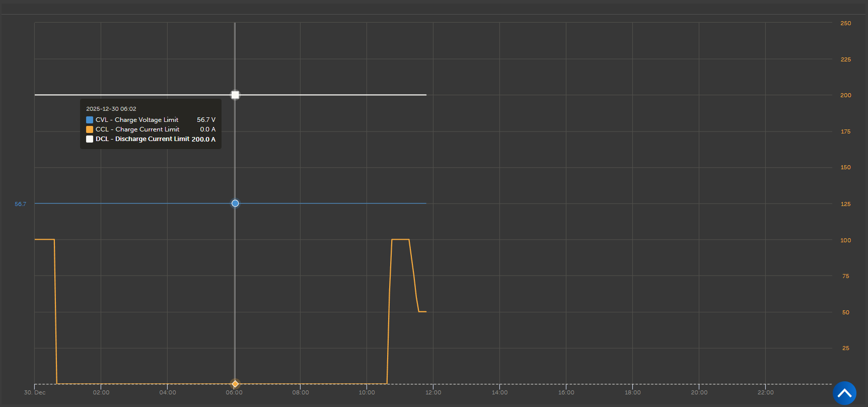
Task: Click the blue 56.7 left axis label
Action: click(20, 204)
